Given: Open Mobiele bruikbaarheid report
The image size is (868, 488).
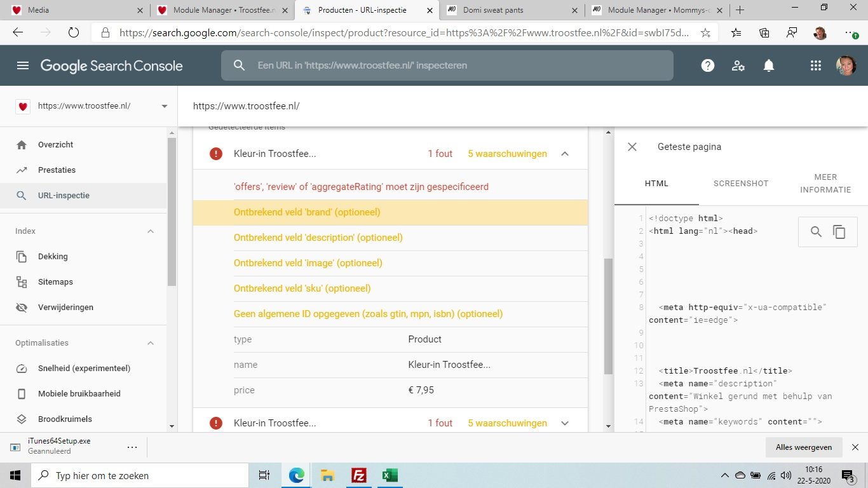Looking at the screenshot, I should point(84,394).
